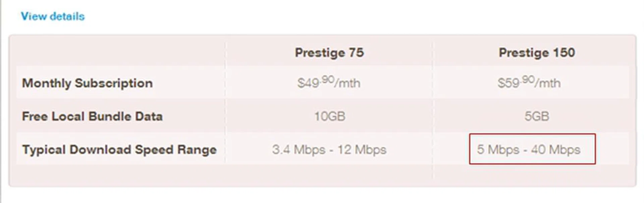
Task: Select the $59.90/mth price for Prestige 150
Action: click(529, 83)
